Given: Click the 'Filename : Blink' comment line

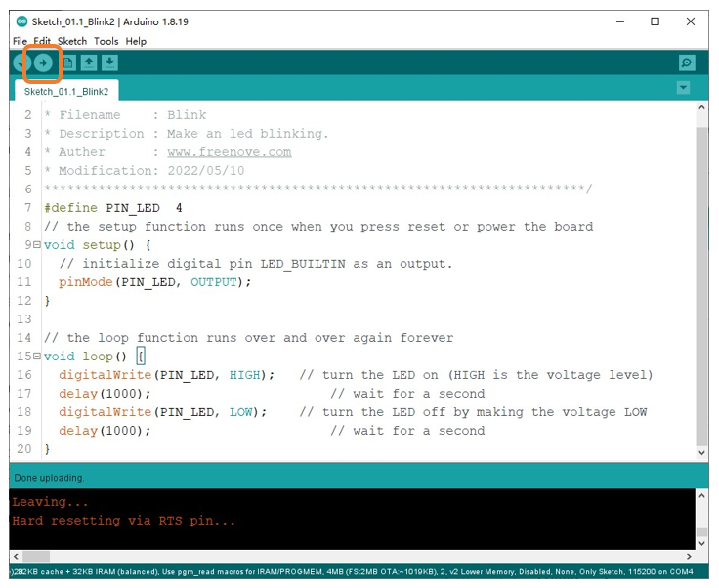Looking at the screenshot, I should [x=125, y=115].
